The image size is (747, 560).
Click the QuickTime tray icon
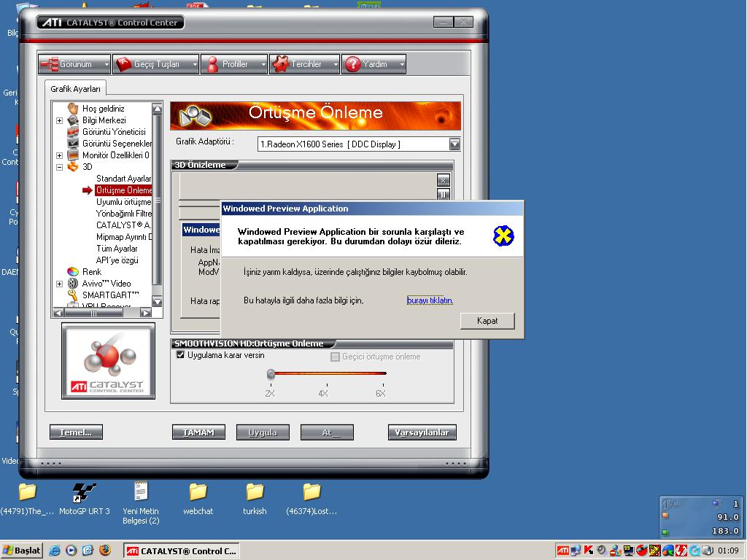click(694, 551)
